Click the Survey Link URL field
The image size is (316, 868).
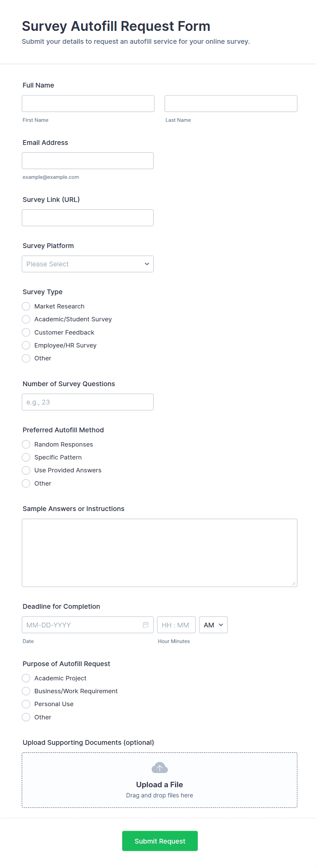(88, 218)
